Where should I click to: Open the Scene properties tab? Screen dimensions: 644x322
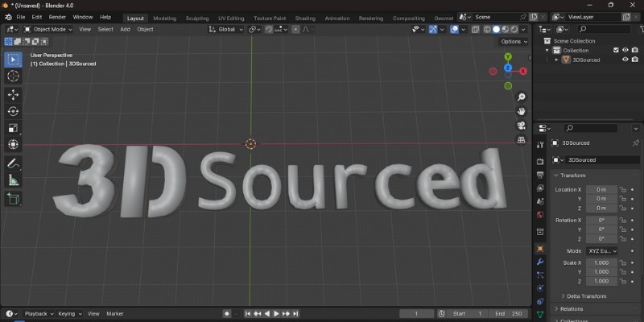540,201
